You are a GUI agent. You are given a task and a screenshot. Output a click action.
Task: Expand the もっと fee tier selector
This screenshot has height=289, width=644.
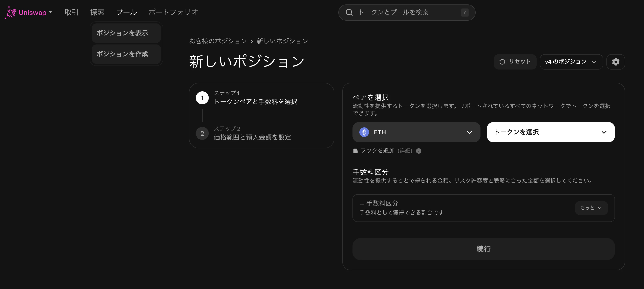click(x=591, y=208)
